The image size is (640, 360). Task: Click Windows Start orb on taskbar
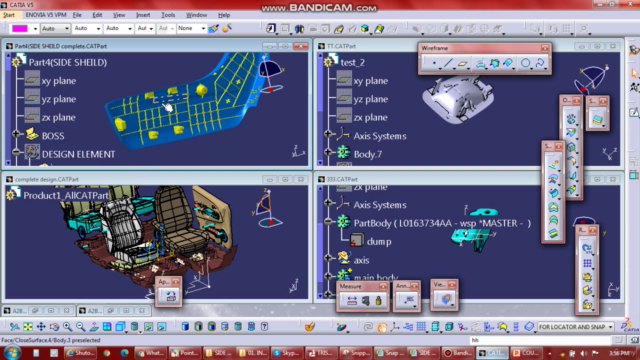pos(12,353)
